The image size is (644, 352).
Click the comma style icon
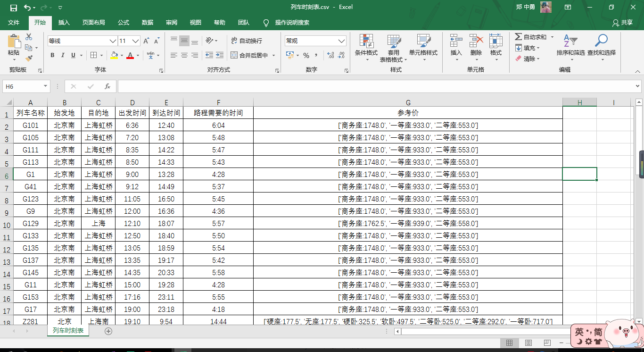(x=315, y=55)
